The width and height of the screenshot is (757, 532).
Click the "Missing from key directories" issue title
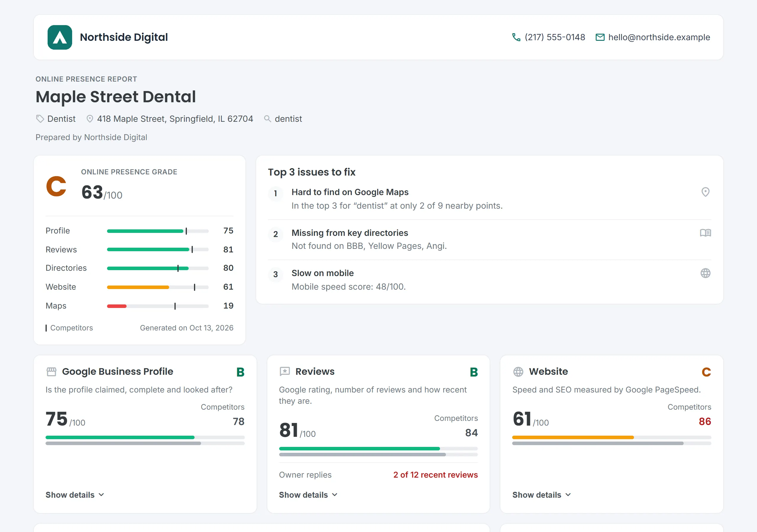(350, 233)
